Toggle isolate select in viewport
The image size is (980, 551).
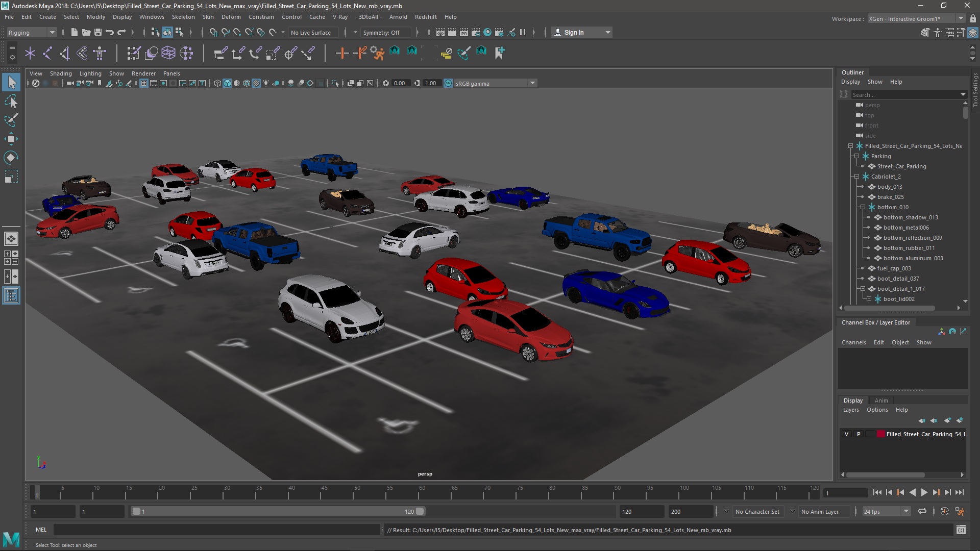pos(335,83)
